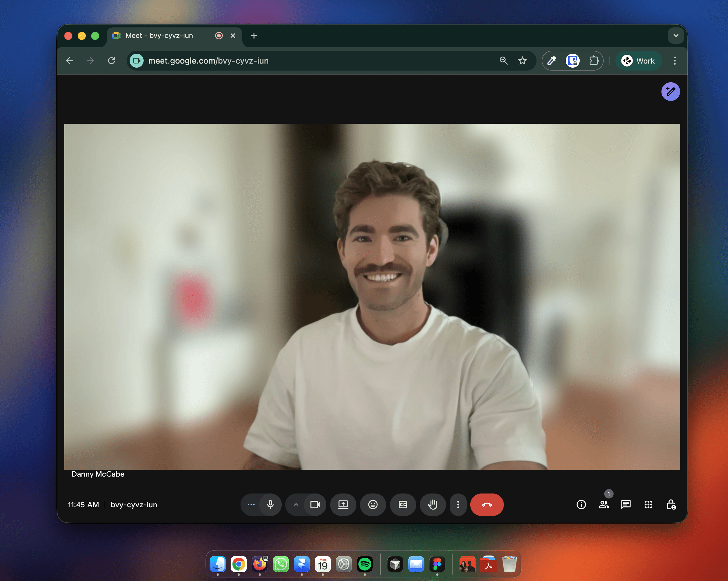Show the people panel

pos(603,504)
